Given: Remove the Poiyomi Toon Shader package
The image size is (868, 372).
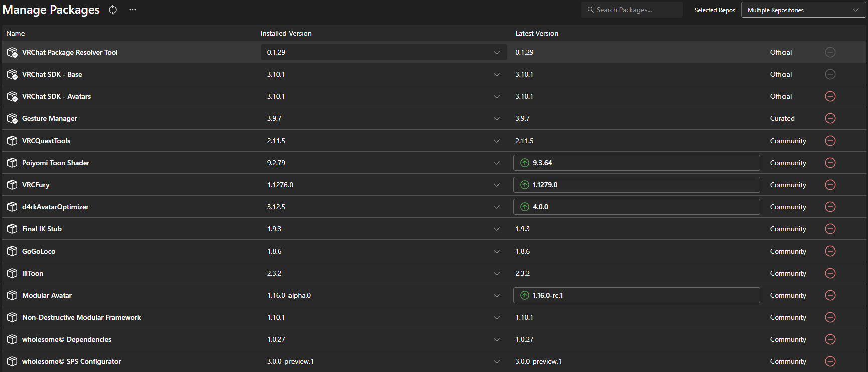Looking at the screenshot, I should [x=830, y=163].
